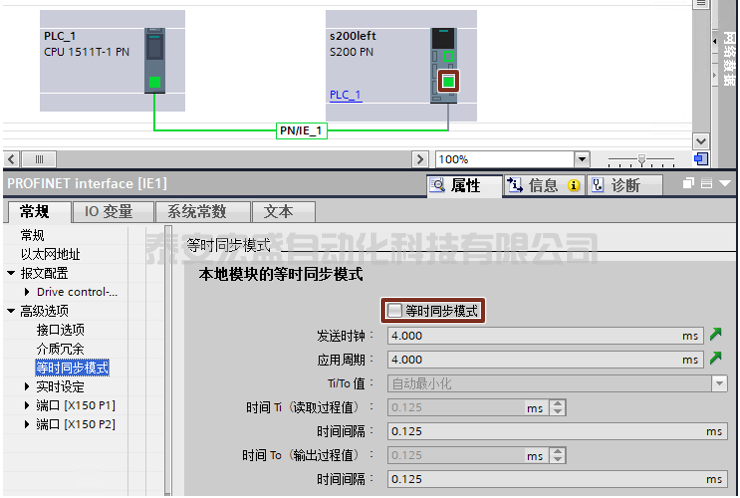Screen dimensions: 740x498
Task: Float the inspector window icon
Action: pos(688,183)
